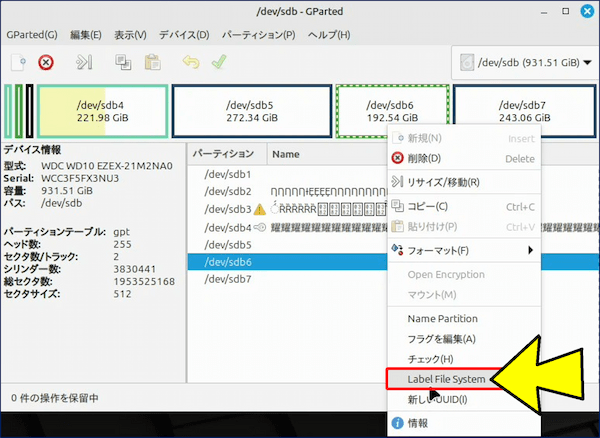600x438 pixels.
Task: Click the red delete partition toolbar icon
Action: pos(46,62)
